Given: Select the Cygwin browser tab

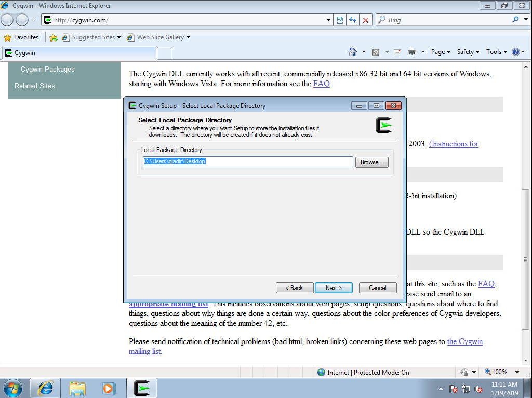Looking at the screenshot, I should pos(79,53).
